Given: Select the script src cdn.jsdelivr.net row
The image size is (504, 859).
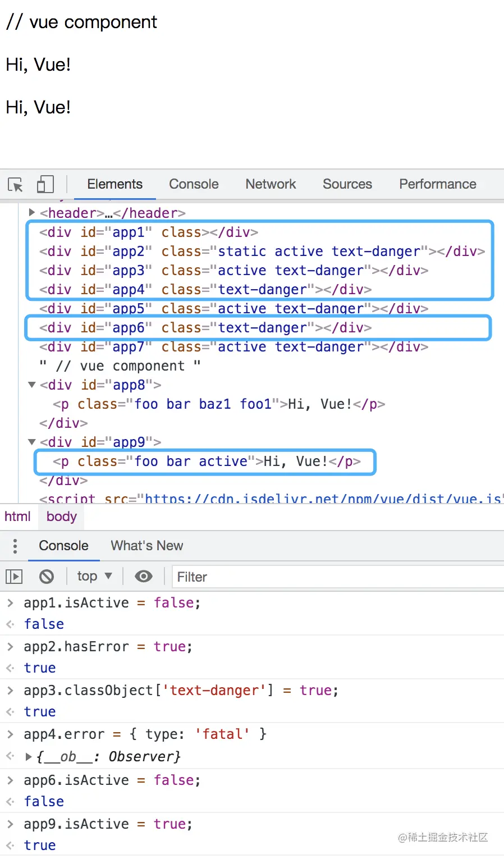Looking at the screenshot, I should coord(272,499).
